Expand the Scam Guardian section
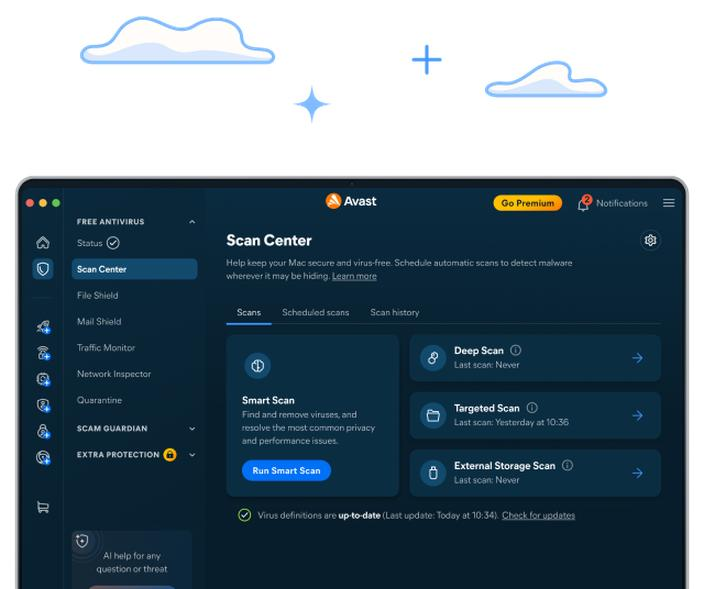Screen dimensions: 704x589 pyautogui.click(x=192, y=429)
